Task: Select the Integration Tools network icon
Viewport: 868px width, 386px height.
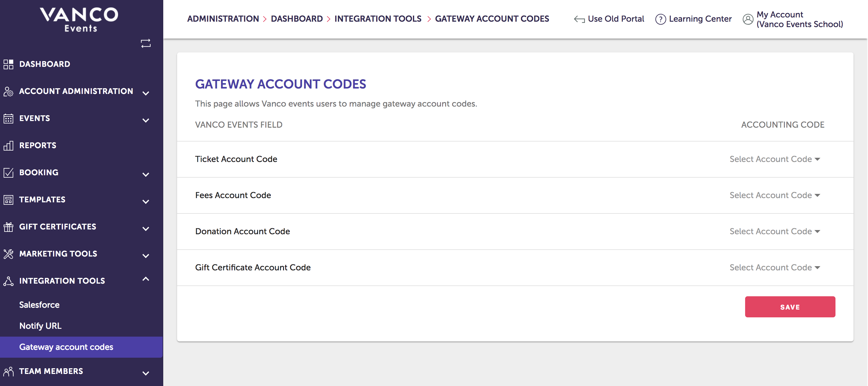Action: pyautogui.click(x=8, y=281)
